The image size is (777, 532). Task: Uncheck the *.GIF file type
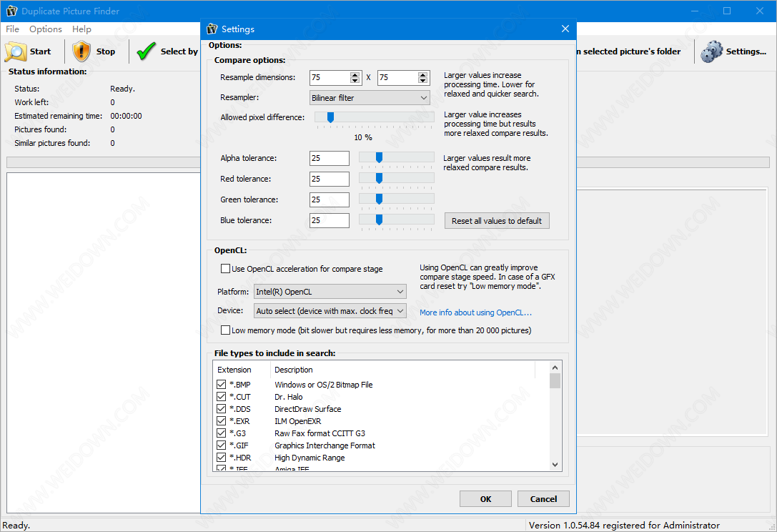tap(222, 445)
